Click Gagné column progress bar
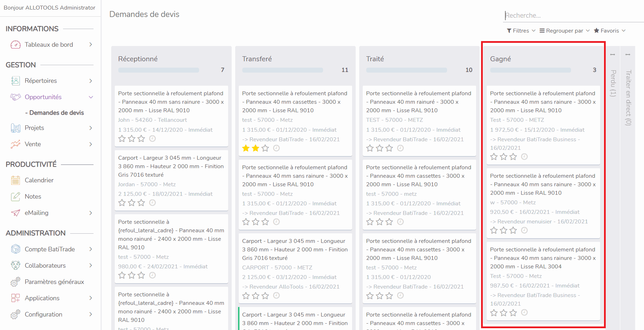 pos(531,70)
